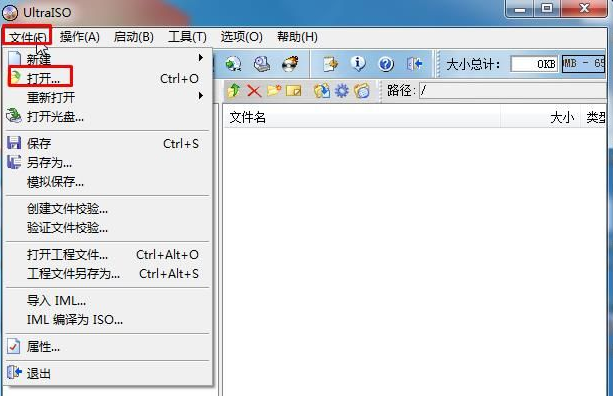Click the red X delete icon
613x396 pixels.
pos(254,91)
